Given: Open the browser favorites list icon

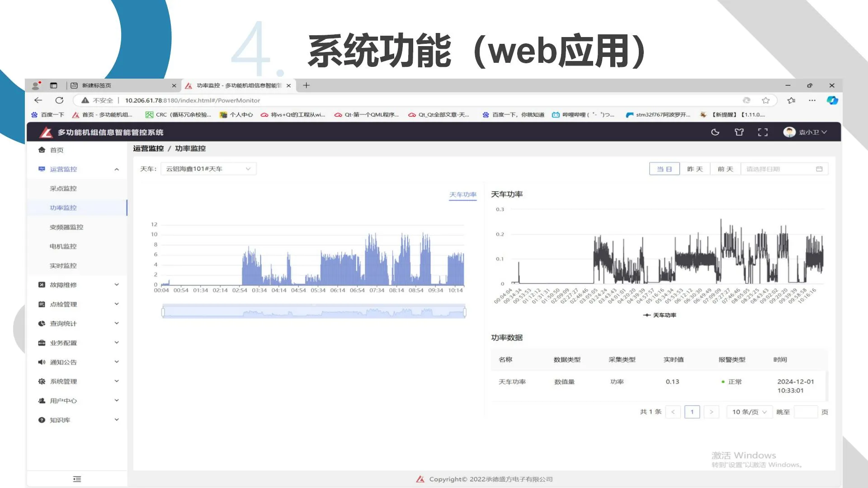Looking at the screenshot, I should pos(791,100).
